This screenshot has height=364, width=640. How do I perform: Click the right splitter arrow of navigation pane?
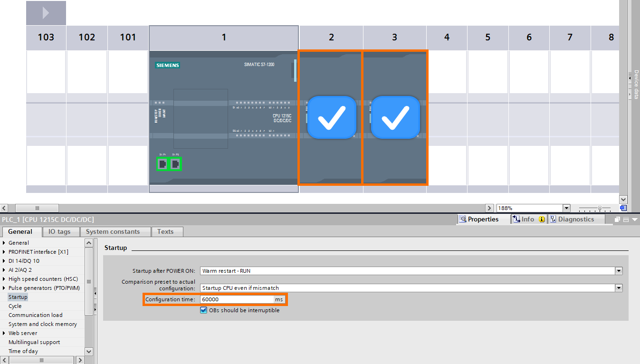(x=96, y=310)
